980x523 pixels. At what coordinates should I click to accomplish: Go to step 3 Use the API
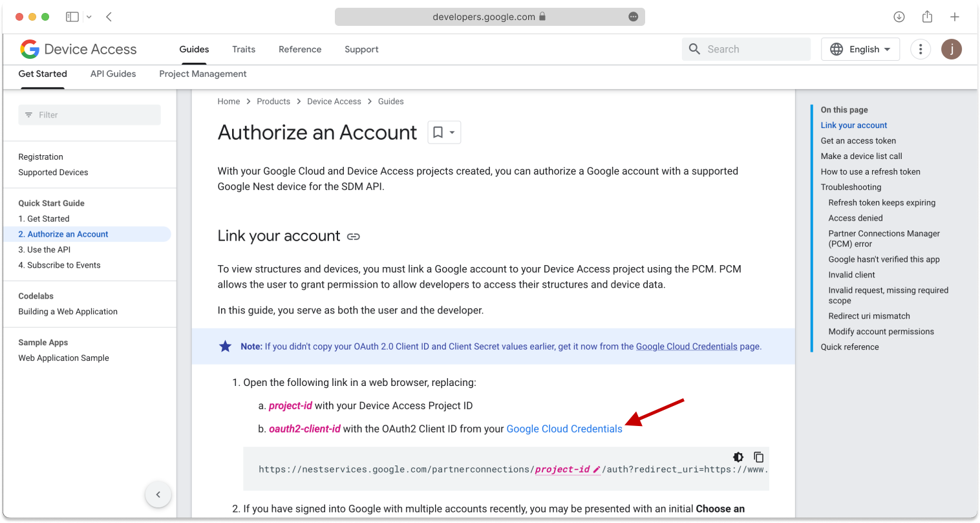coord(44,250)
